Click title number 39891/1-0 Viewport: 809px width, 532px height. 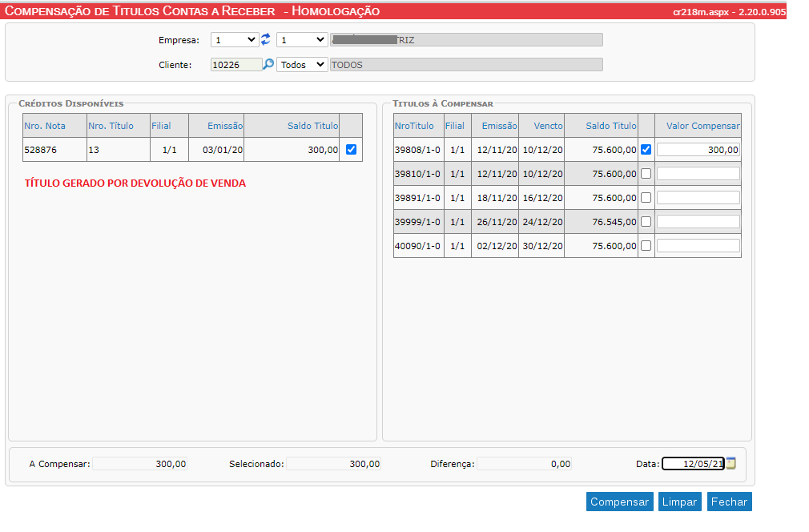[418, 198]
